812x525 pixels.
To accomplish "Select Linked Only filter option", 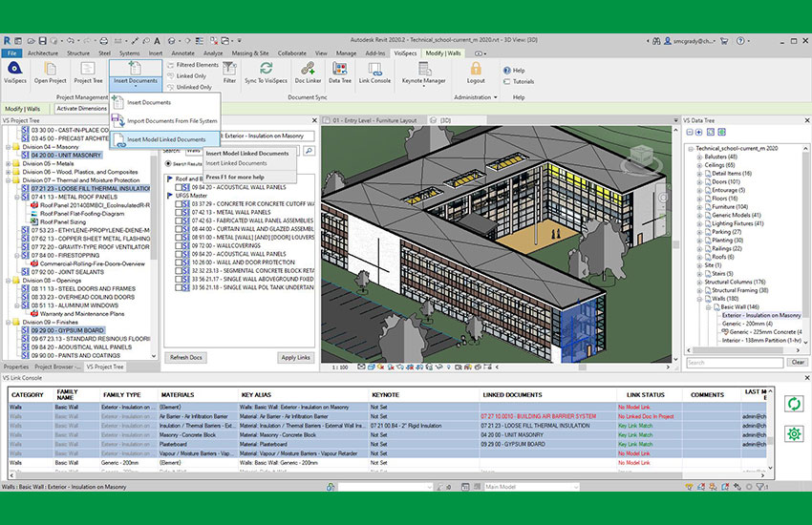I will point(186,76).
